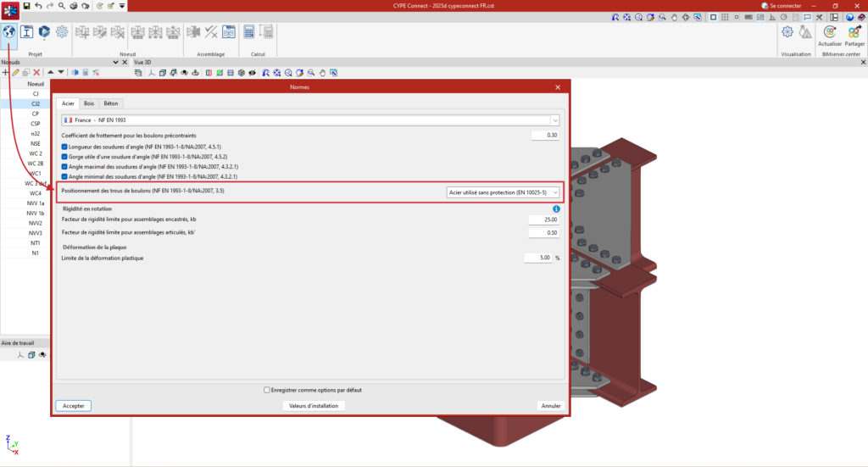Click the blue info icon beside Rigidité en rotation

coord(556,209)
